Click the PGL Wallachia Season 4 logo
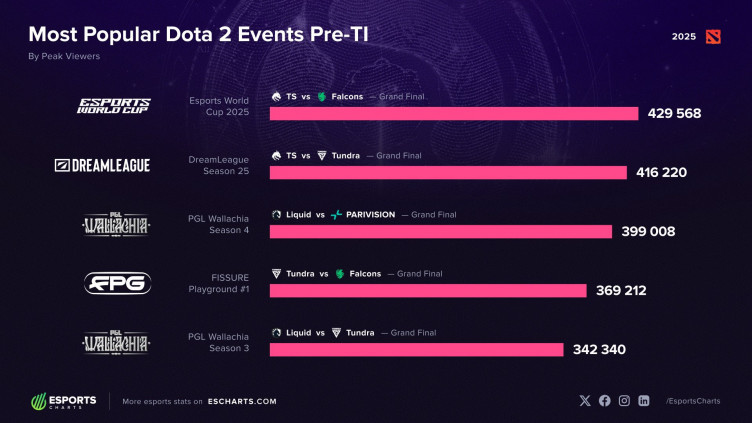The image size is (752, 423). [x=117, y=223]
